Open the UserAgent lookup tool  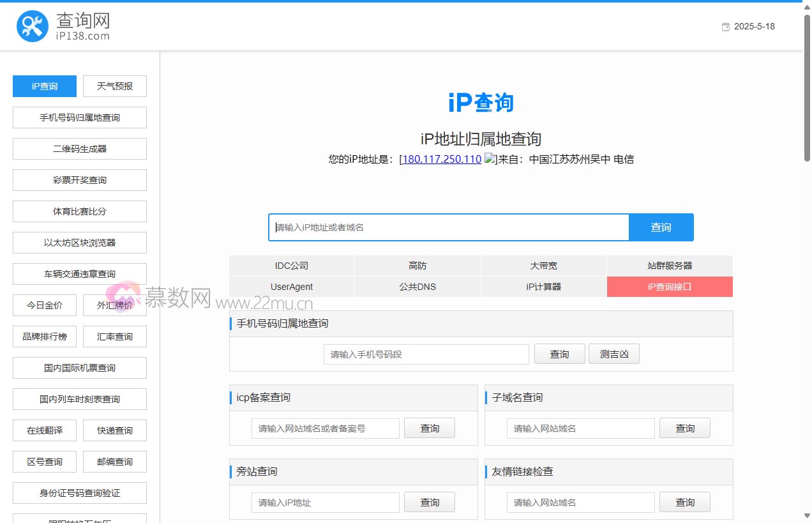click(x=291, y=287)
